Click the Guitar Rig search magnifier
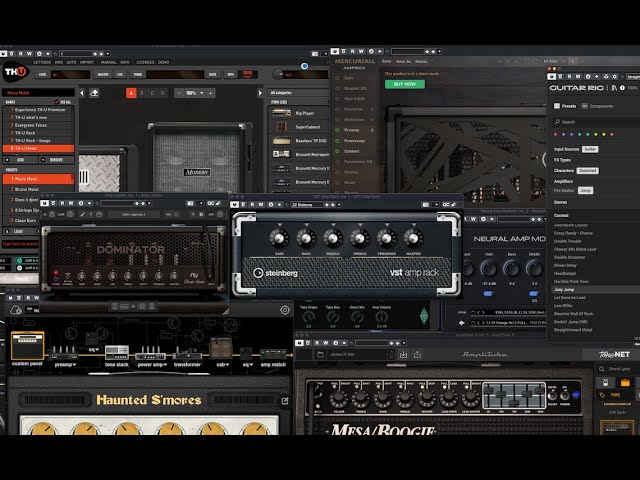The image size is (640, 480). coord(557,122)
